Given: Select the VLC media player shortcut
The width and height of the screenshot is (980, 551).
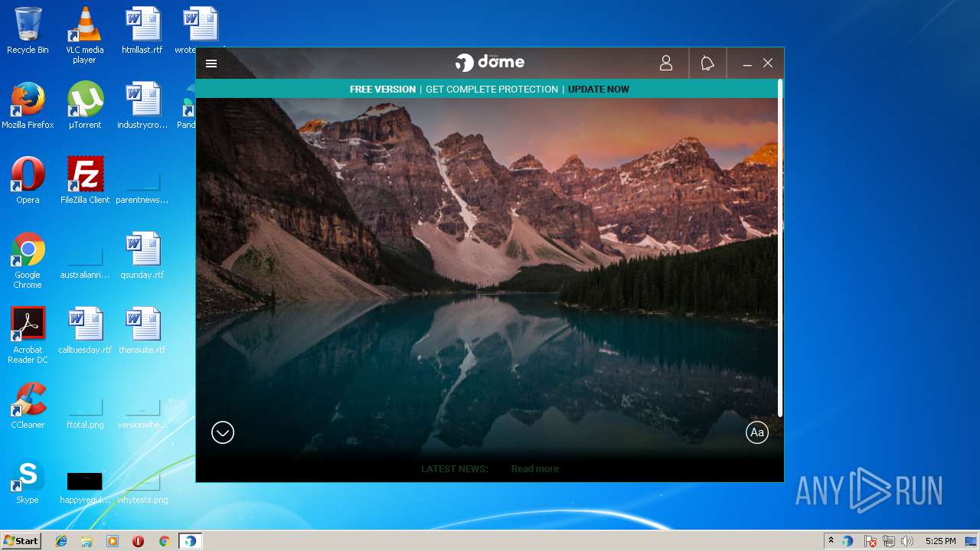Looking at the screenshot, I should [x=84, y=35].
